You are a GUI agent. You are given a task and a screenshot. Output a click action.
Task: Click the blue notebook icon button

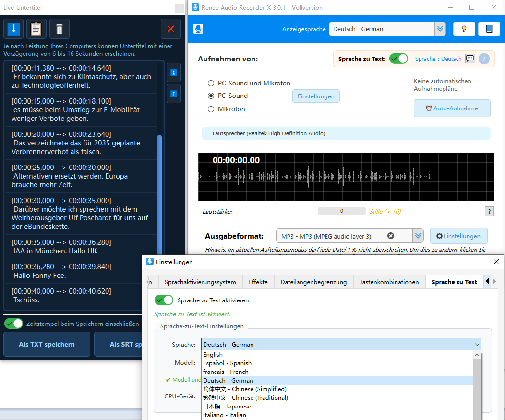click(489, 29)
